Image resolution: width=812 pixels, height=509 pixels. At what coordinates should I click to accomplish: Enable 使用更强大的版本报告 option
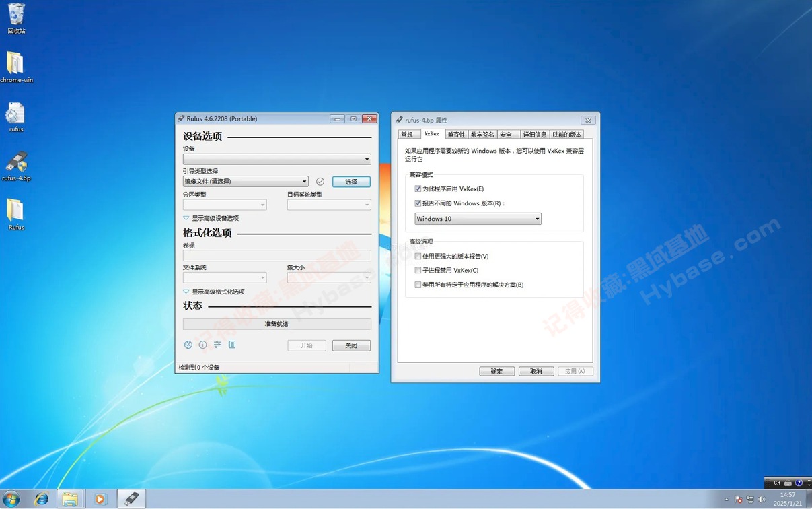(x=418, y=256)
